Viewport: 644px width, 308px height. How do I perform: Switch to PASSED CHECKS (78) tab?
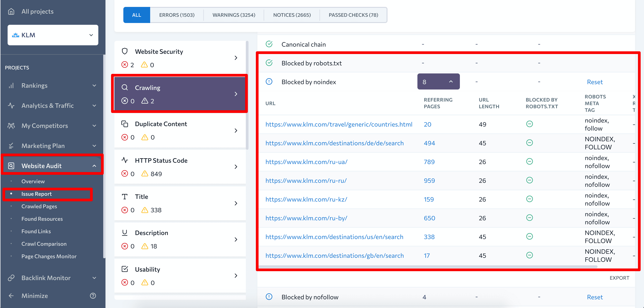pyautogui.click(x=353, y=15)
